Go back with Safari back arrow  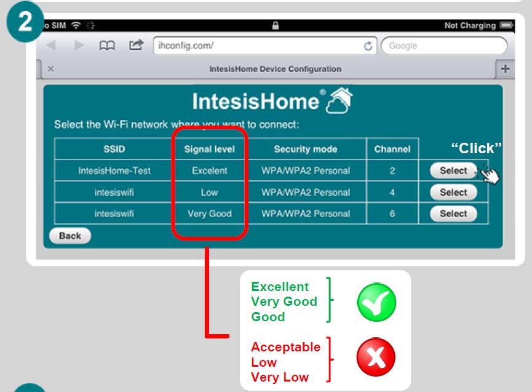[51, 45]
